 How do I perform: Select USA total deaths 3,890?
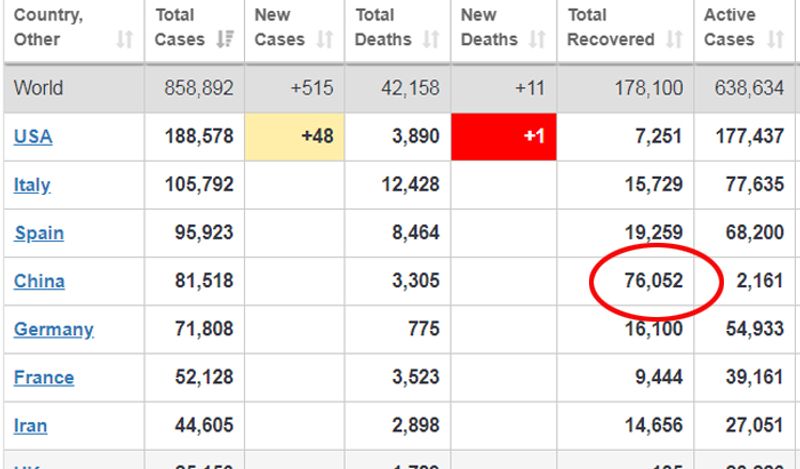(x=415, y=136)
